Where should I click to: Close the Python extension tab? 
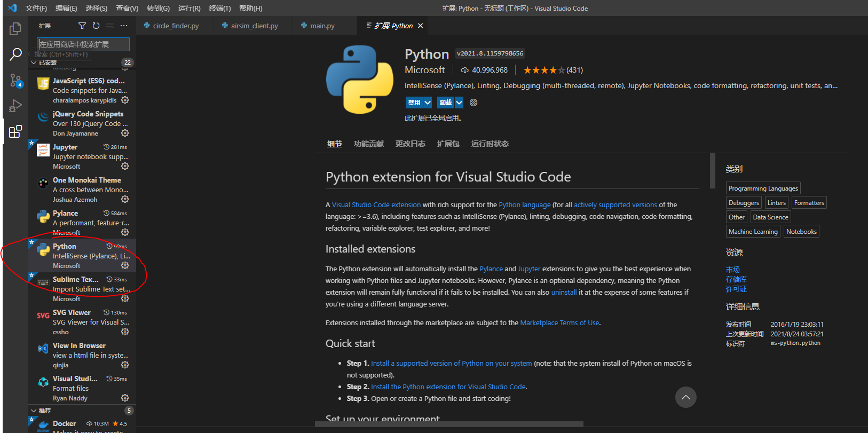(x=421, y=26)
